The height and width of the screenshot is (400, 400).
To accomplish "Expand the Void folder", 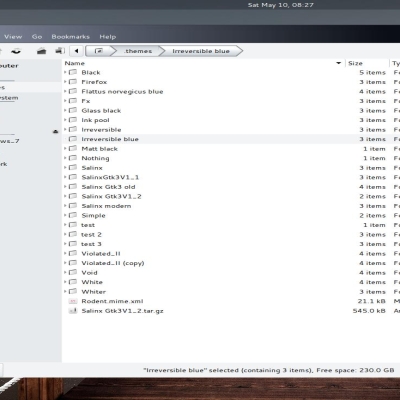I will point(65,273).
